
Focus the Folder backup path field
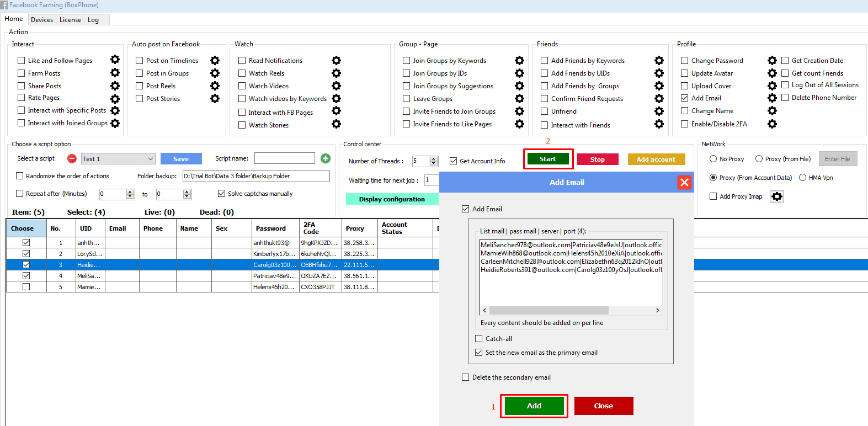pos(257,176)
